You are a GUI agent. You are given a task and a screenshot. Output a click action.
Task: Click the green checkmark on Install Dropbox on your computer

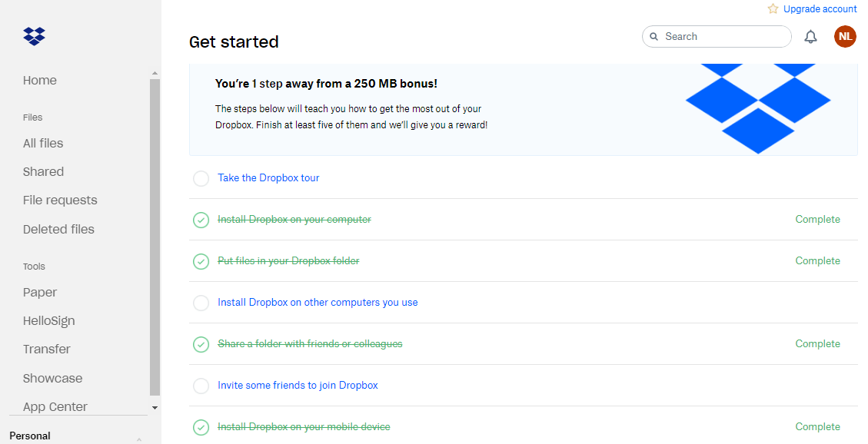[x=201, y=220]
